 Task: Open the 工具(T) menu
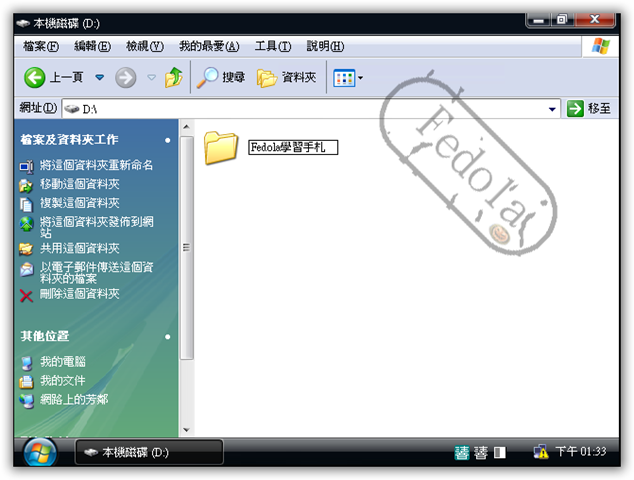tap(272, 46)
